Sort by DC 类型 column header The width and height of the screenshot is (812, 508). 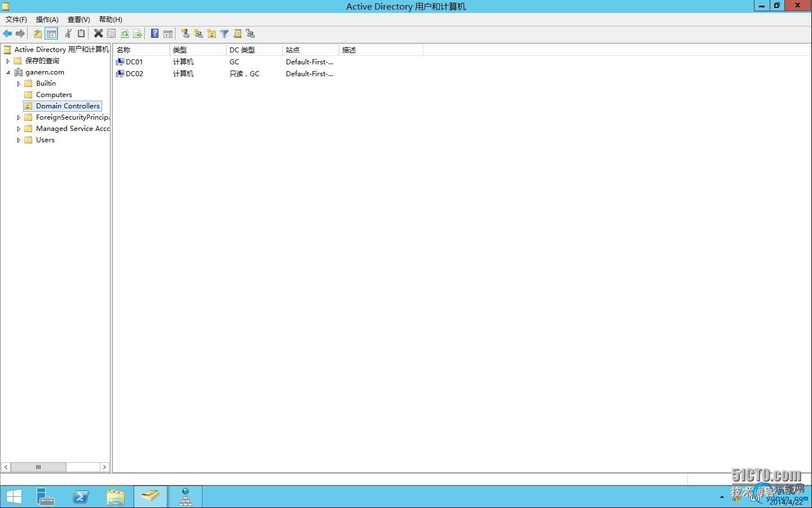[x=254, y=50]
